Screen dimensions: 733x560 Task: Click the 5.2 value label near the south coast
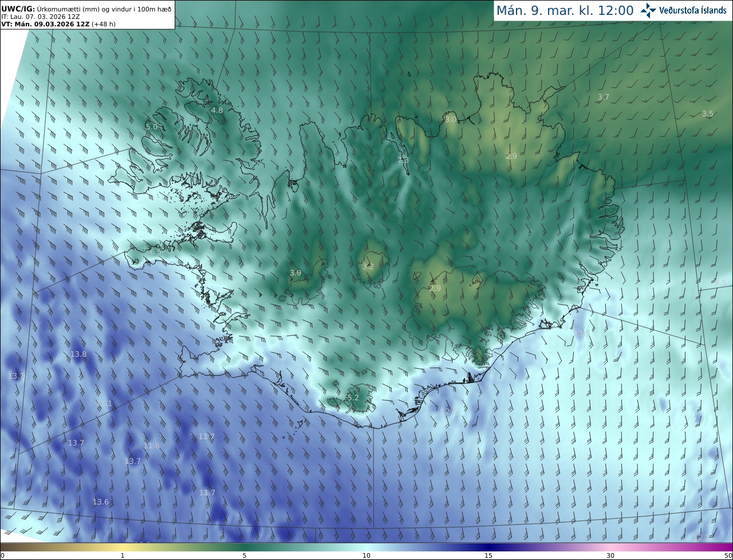pos(353,397)
